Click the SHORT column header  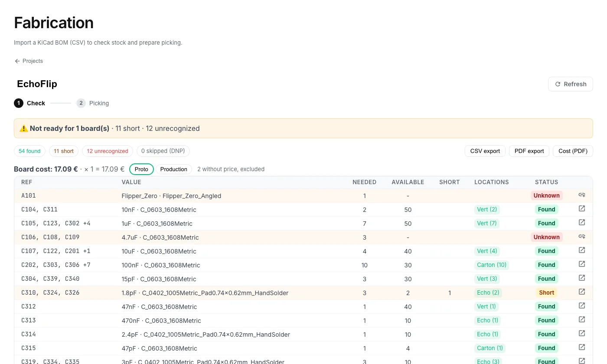pos(449,182)
